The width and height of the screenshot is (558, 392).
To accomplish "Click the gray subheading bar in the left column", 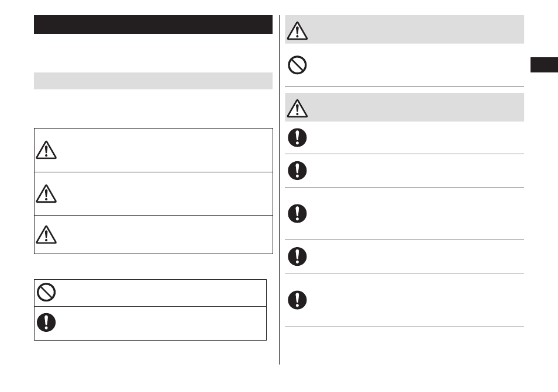I will [153, 81].
